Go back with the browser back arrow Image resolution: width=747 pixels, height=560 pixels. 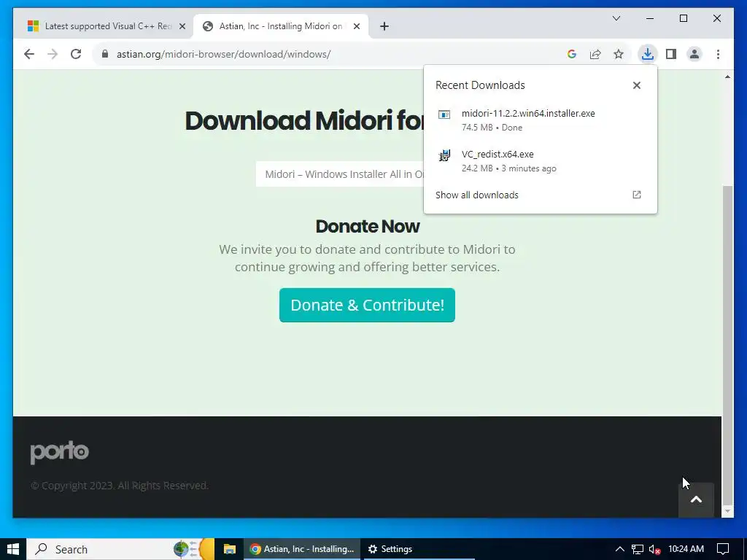click(x=29, y=54)
